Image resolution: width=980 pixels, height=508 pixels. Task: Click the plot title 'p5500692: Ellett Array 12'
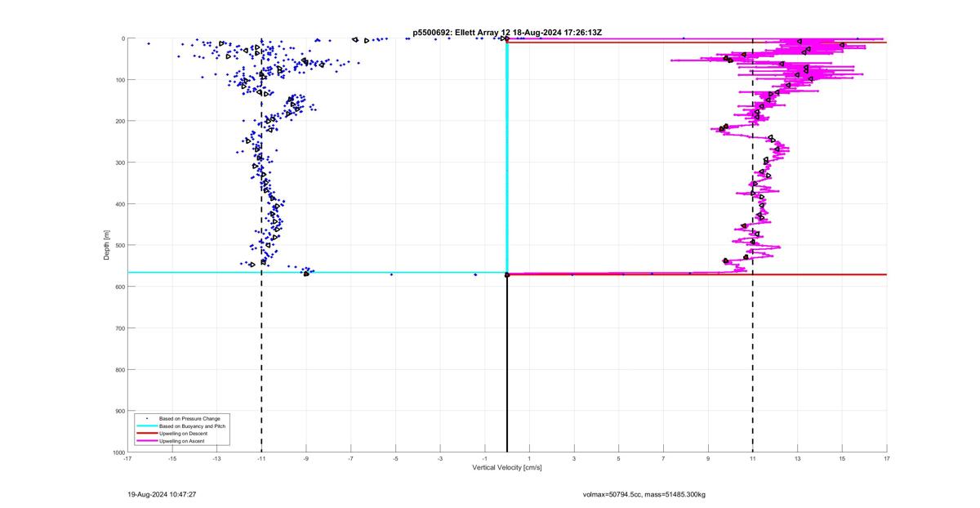tap(461, 33)
